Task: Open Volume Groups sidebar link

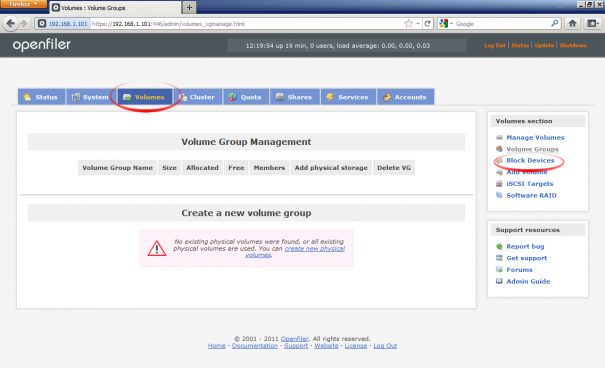Action: click(532, 149)
